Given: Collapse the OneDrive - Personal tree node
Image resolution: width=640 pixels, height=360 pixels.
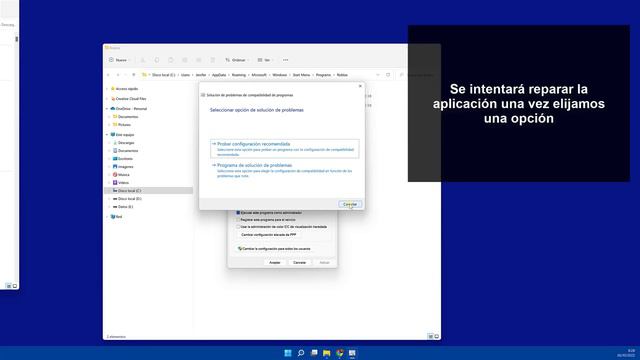Looking at the screenshot, I should click(107, 109).
